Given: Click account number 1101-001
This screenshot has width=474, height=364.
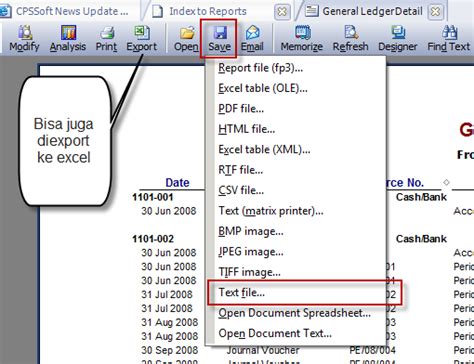Looking at the screenshot, I should (x=153, y=197).
